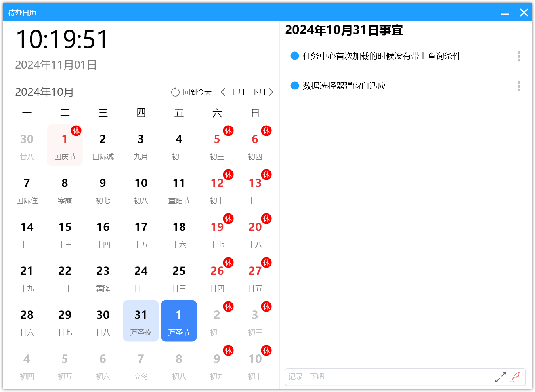The image size is (535, 392).
Task: Select Sunday October 13 date
Action: point(255,189)
